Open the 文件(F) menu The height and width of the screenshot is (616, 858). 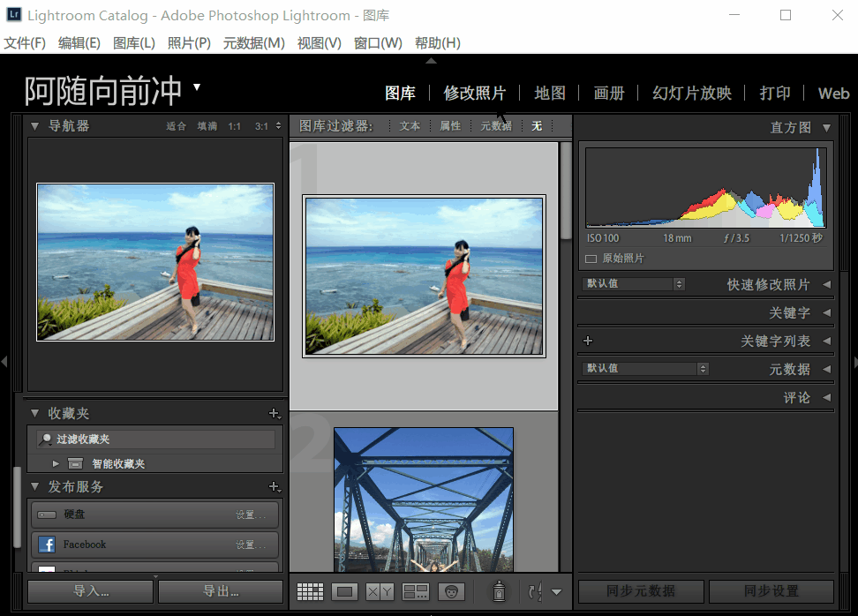coord(25,43)
